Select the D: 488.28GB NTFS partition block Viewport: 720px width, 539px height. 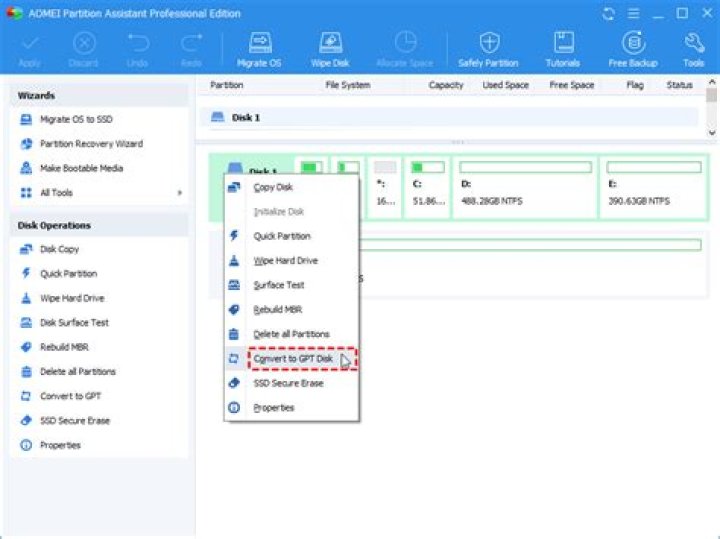(525, 187)
